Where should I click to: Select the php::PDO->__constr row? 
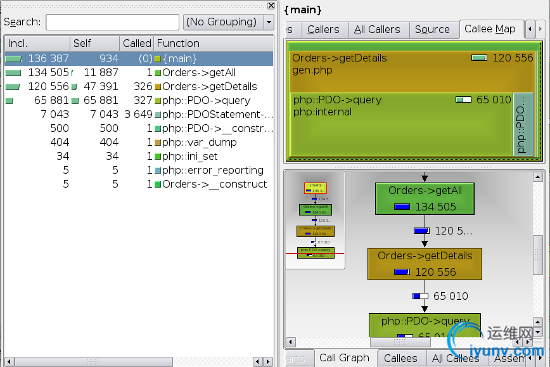pos(139,128)
